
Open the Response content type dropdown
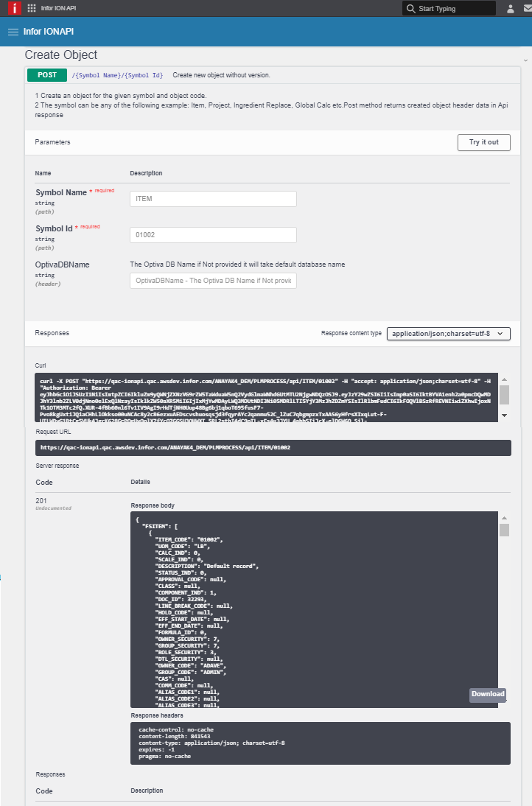[x=448, y=334]
